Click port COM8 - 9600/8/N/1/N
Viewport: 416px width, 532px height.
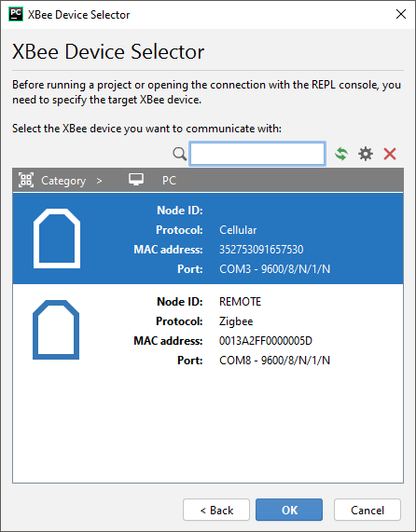(275, 361)
